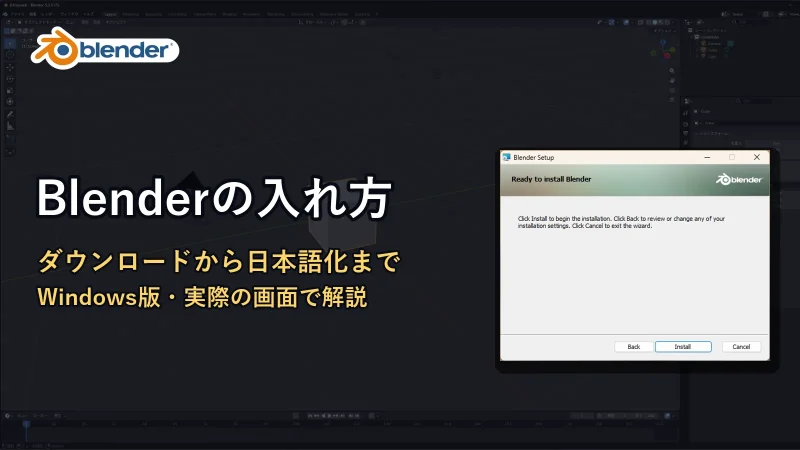The height and width of the screenshot is (450, 800).
Task: Open the ファイル menu in Blender
Action: [17, 14]
